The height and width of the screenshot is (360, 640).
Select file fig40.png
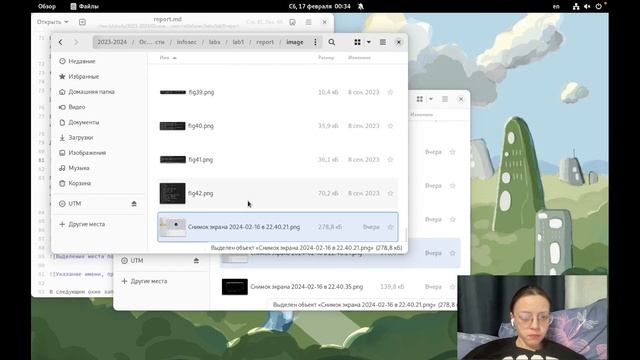[278, 126]
